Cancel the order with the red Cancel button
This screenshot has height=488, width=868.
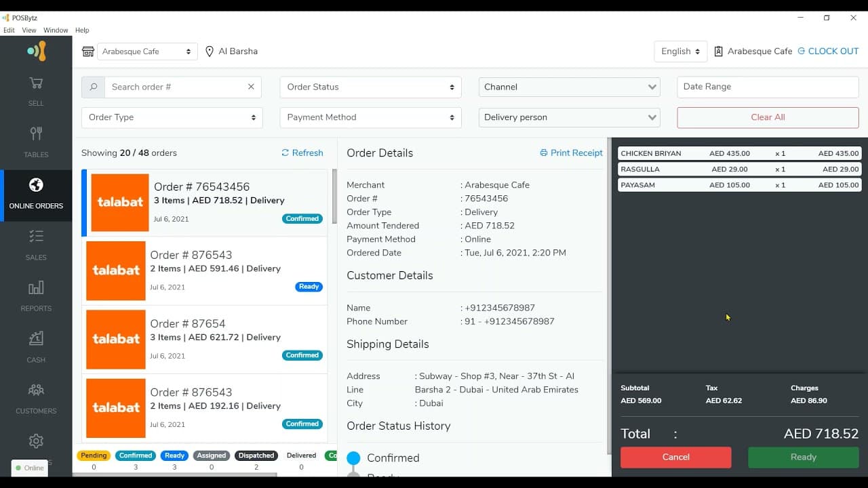(676, 457)
